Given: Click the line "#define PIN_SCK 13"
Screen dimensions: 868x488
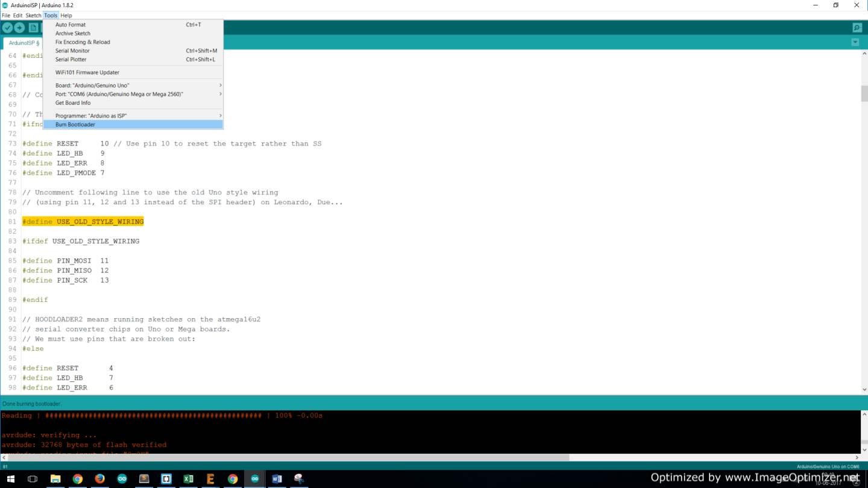Looking at the screenshot, I should [66, 280].
